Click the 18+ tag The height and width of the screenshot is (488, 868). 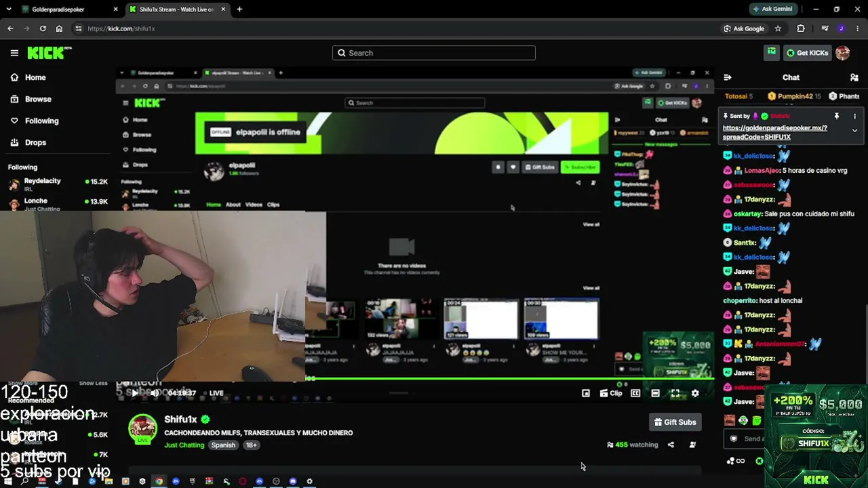point(252,445)
